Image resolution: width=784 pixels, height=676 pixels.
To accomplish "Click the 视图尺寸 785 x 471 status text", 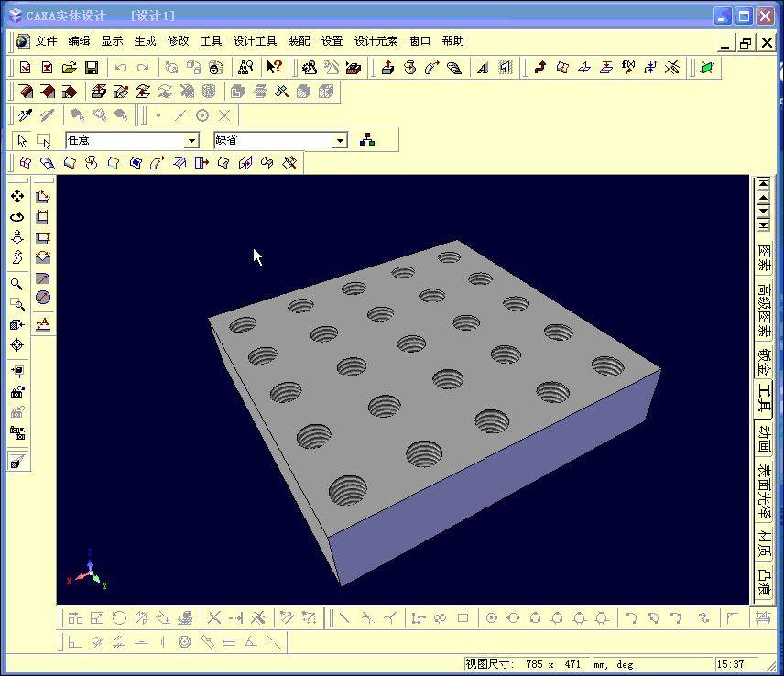I will tap(523, 664).
